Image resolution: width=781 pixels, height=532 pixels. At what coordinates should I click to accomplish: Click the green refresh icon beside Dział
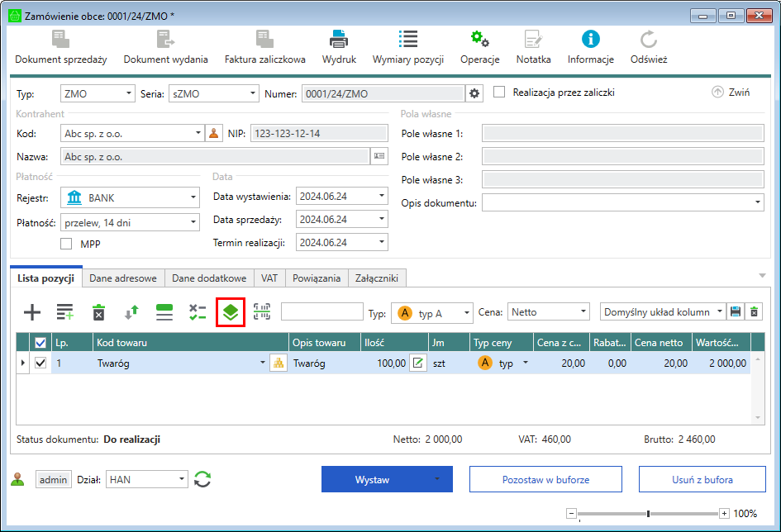(x=202, y=479)
